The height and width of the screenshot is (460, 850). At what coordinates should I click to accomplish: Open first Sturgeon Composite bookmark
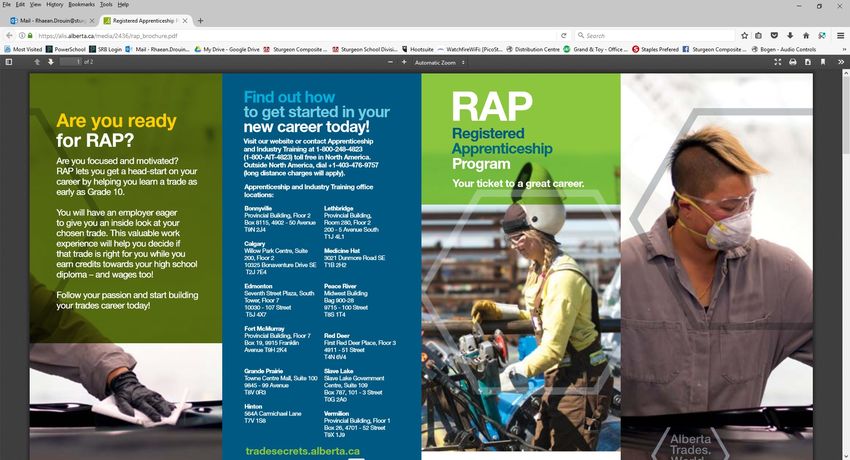tap(295, 49)
